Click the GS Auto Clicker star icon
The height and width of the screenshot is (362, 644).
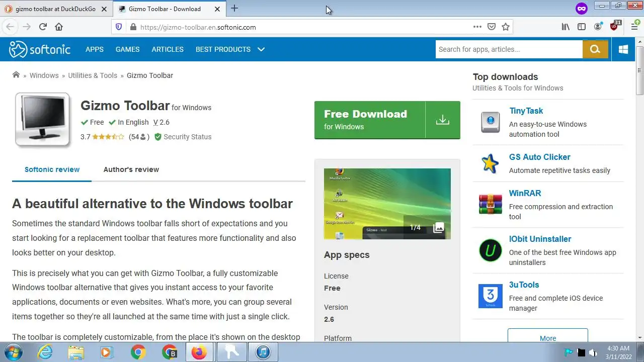[490, 164]
